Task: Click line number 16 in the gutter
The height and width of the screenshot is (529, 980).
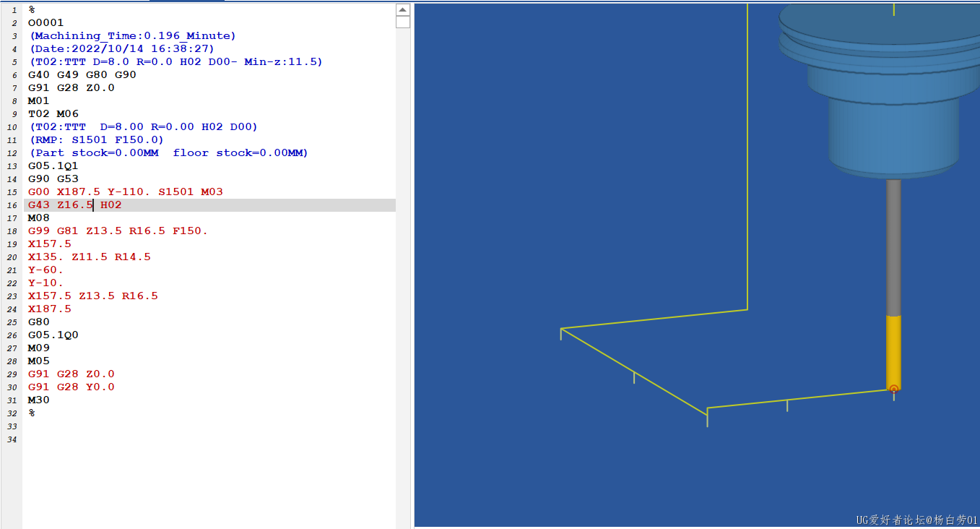Action: pyautogui.click(x=13, y=205)
